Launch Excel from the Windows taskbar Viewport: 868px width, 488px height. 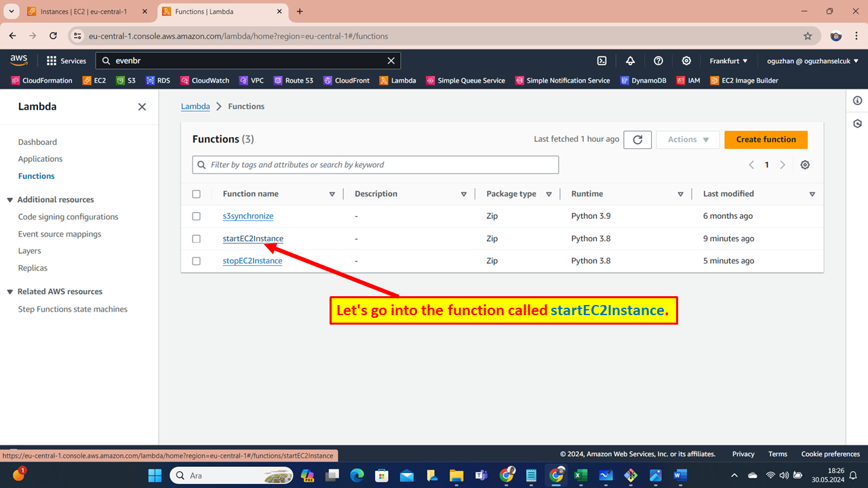[x=580, y=475]
